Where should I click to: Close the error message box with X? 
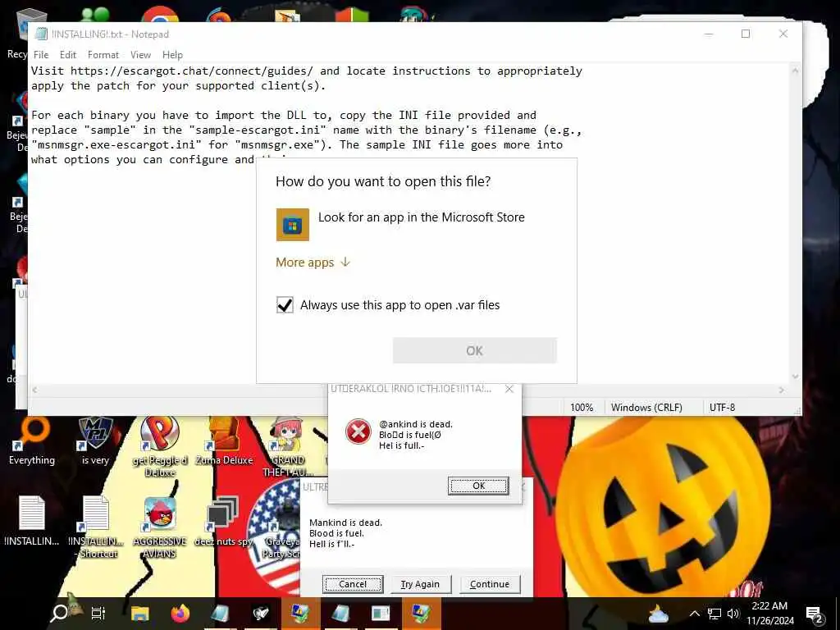pos(509,389)
